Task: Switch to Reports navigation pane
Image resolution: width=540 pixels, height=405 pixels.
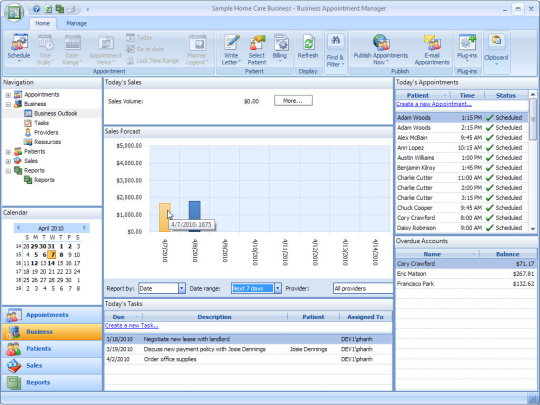Action: [x=52, y=382]
